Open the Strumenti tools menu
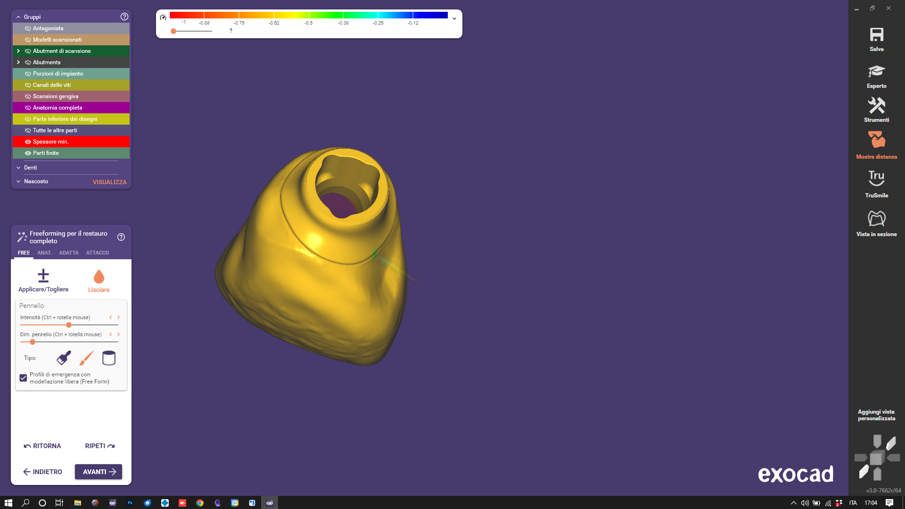This screenshot has width=905, height=509. pos(876,110)
